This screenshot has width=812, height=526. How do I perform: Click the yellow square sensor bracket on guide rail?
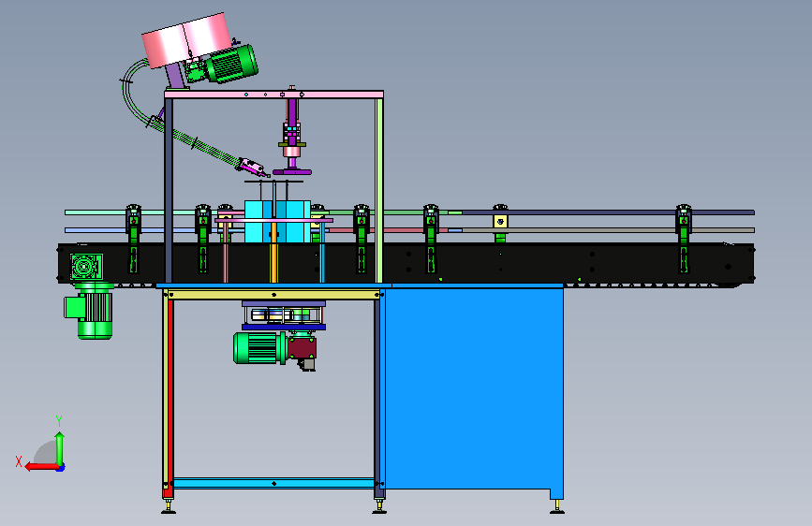[500, 222]
